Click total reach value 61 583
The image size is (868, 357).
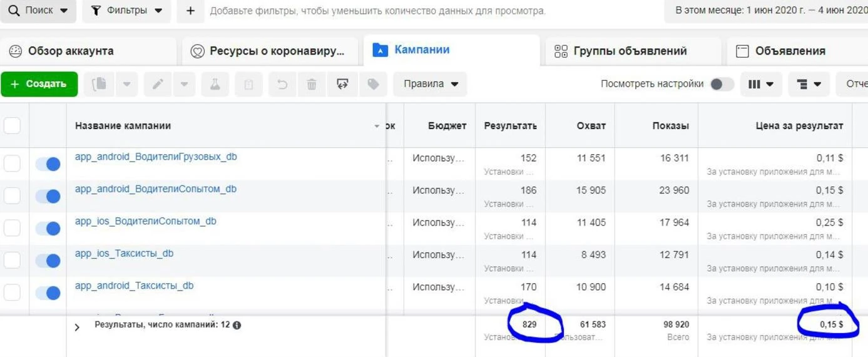(593, 324)
